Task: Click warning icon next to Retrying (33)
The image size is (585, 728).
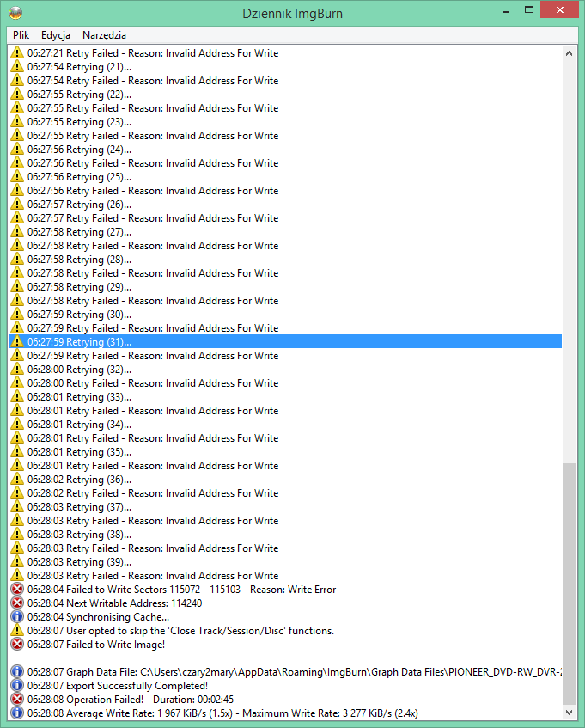Action: point(16,397)
